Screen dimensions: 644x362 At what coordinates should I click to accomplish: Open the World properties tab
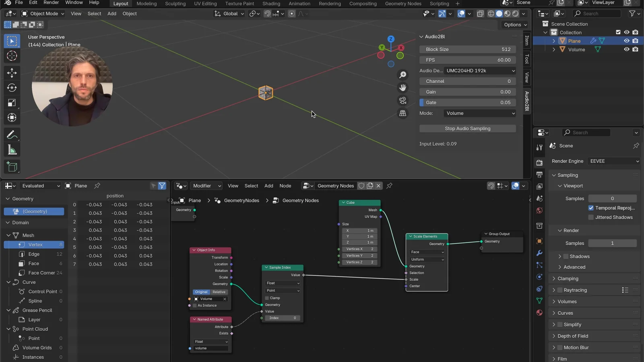coord(539,210)
